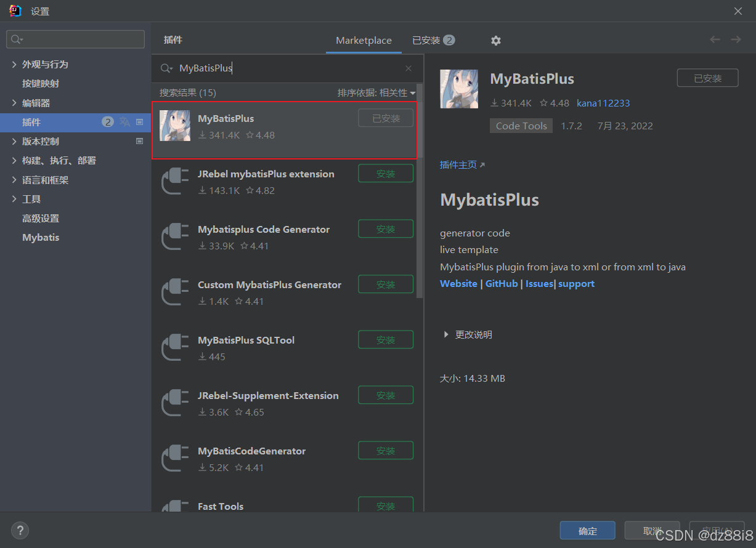
Task: Select Mybatisplus Code Generator result
Action: (x=285, y=241)
